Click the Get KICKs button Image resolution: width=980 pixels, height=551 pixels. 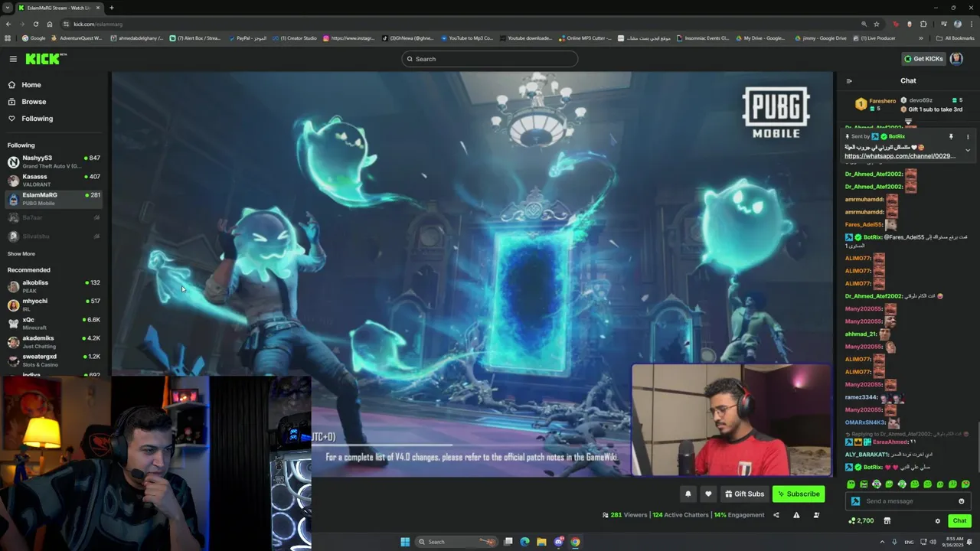[x=923, y=59]
